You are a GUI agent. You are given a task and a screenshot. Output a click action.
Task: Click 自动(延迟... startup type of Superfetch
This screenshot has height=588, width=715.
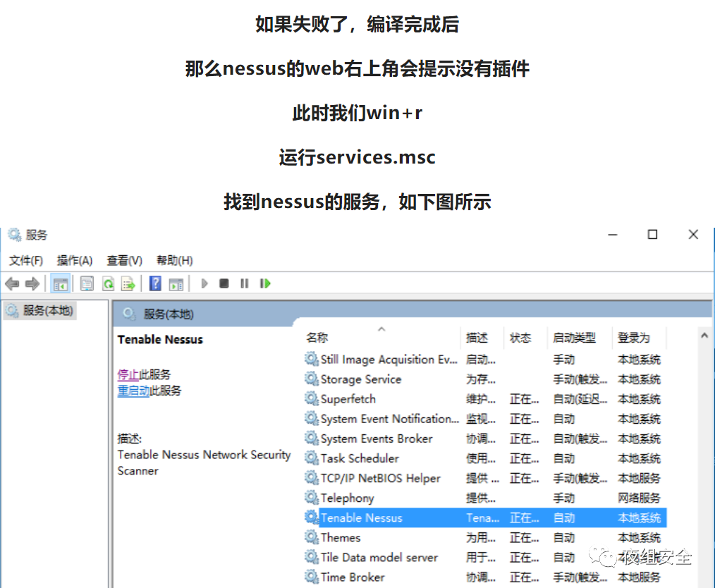[580, 399]
